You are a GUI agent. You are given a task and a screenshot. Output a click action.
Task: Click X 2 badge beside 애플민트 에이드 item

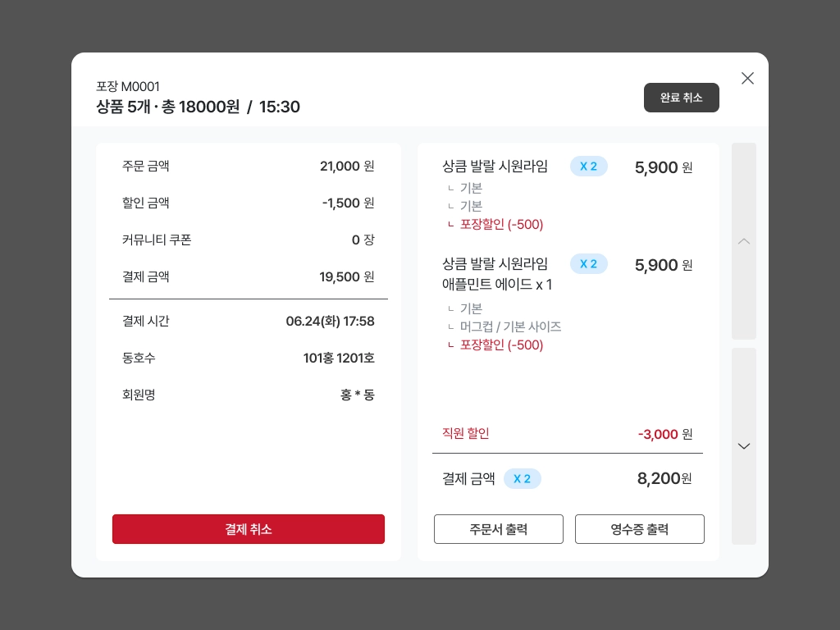point(589,263)
